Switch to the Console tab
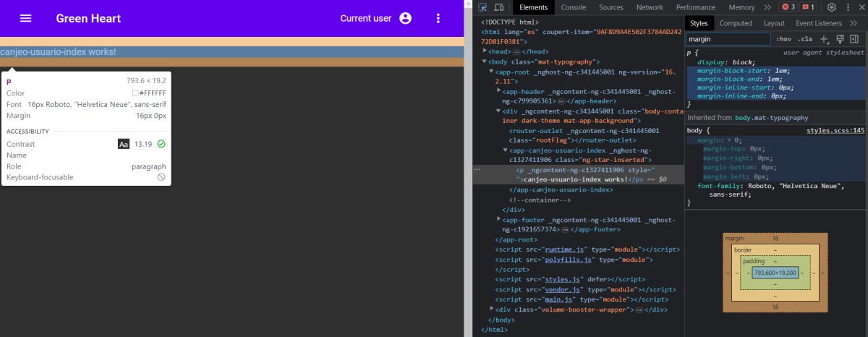 [574, 7]
